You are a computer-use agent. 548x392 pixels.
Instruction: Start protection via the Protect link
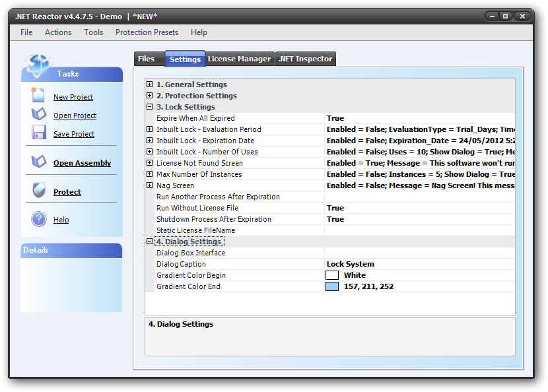67,192
